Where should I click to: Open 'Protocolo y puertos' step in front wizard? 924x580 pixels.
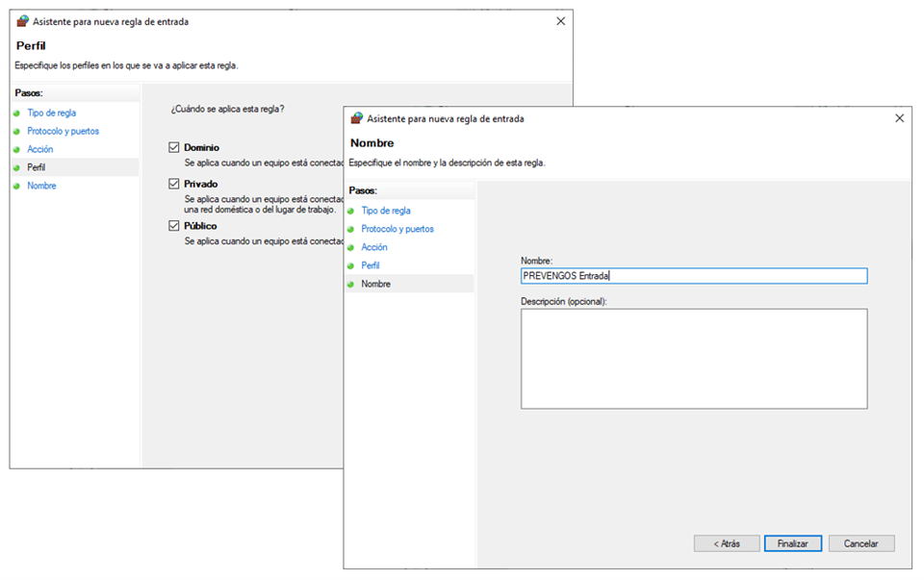click(397, 229)
